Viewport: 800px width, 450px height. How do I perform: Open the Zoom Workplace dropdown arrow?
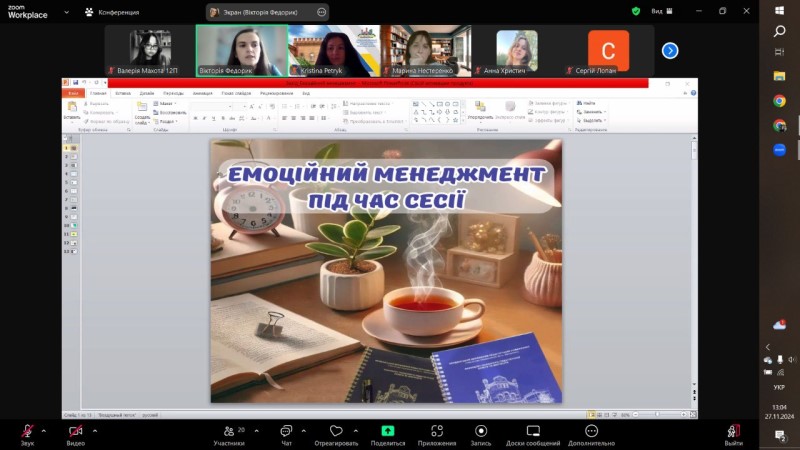coord(66,12)
